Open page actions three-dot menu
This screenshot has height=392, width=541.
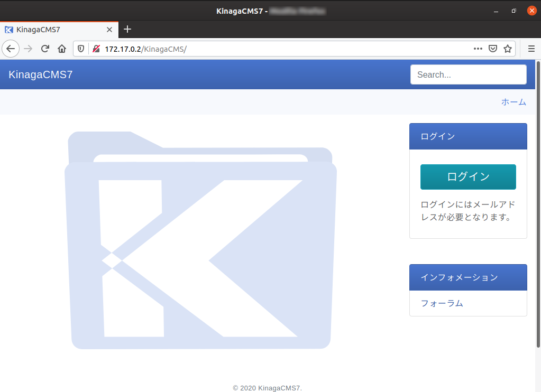pyautogui.click(x=478, y=49)
